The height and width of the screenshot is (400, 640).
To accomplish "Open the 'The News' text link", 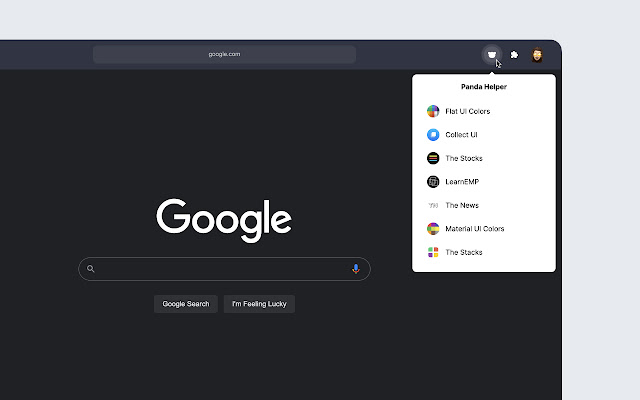I will coord(462,205).
